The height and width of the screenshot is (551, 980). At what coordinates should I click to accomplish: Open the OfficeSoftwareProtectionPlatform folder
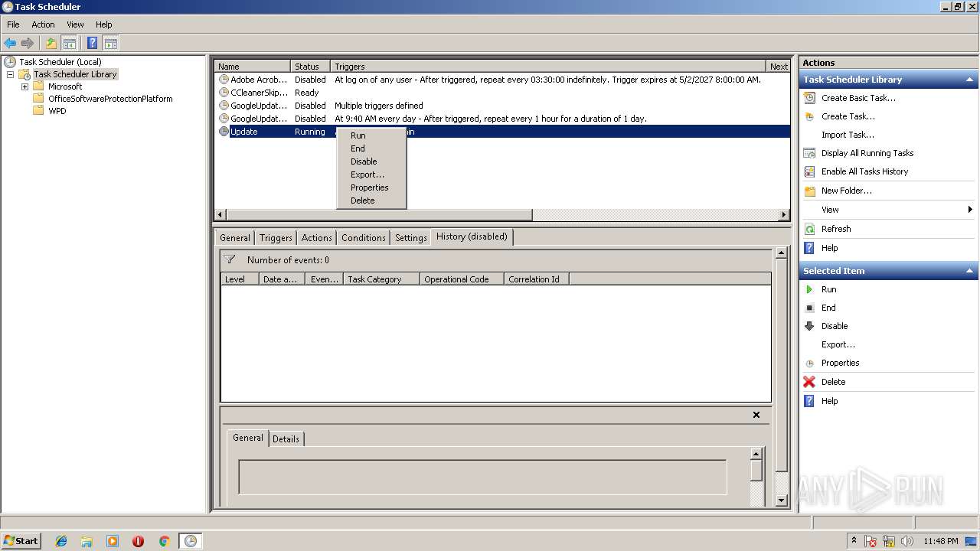click(110, 99)
